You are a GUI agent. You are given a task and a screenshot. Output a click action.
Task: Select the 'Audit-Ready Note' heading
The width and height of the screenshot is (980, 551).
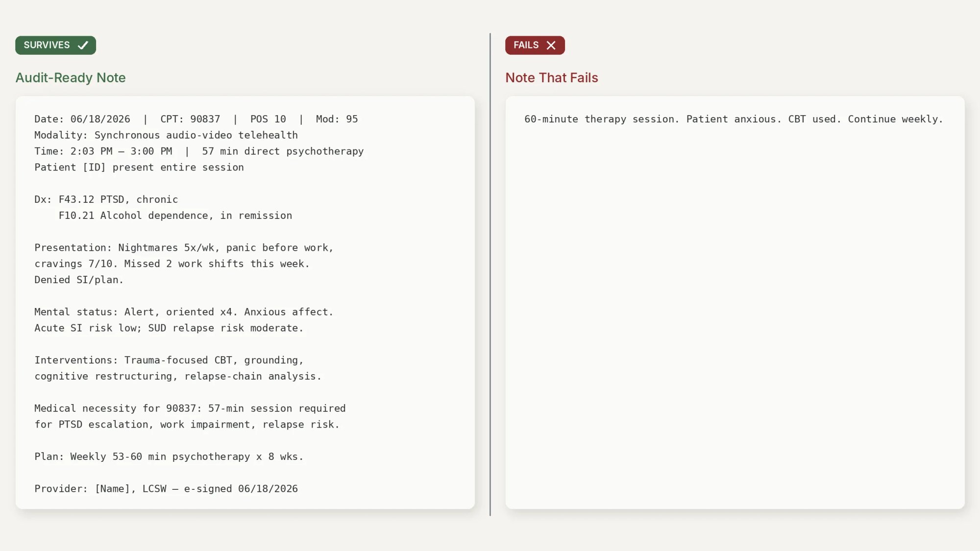click(71, 77)
